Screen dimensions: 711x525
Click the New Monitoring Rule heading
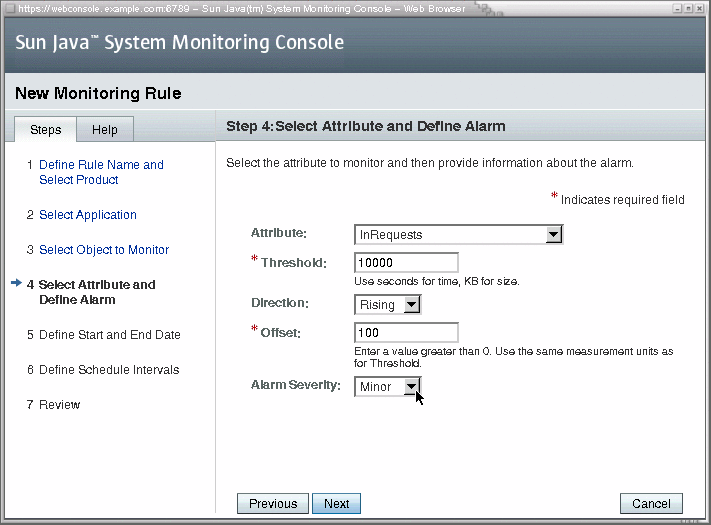coord(98,93)
